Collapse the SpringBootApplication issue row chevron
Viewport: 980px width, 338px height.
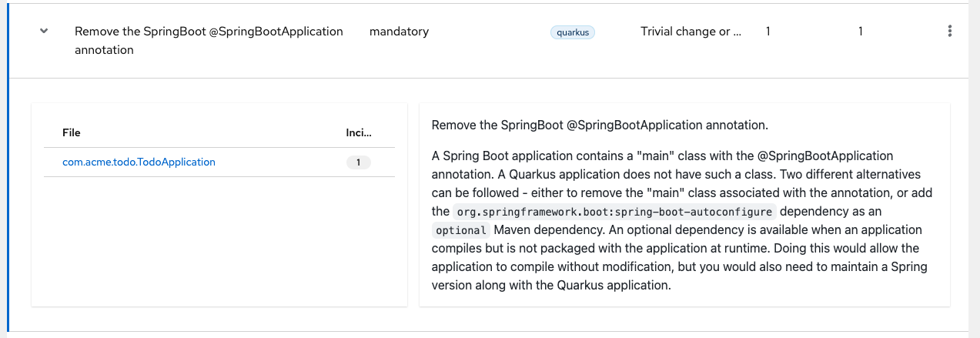click(x=44, y=32)
